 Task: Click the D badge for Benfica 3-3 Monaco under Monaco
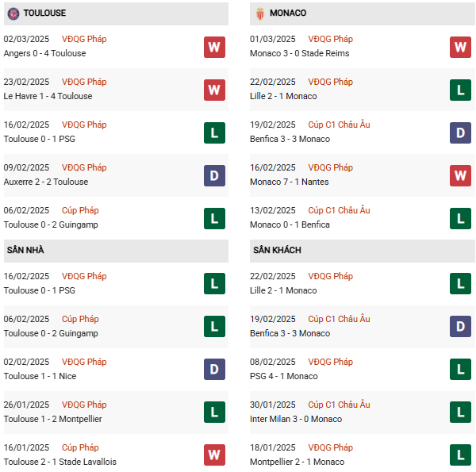pos(461,132)
